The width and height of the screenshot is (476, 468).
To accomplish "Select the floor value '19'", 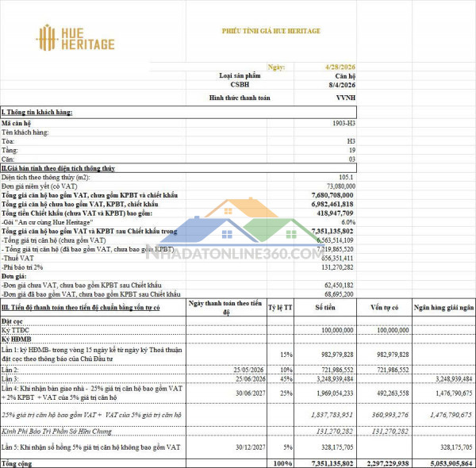I will pos(352,150).
